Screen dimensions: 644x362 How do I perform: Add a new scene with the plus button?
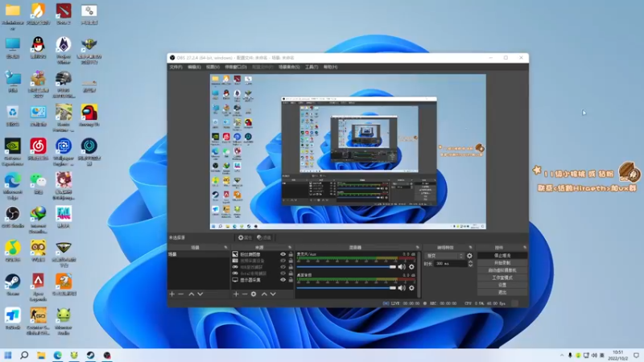pyautogui.click(x=172, y=294)
